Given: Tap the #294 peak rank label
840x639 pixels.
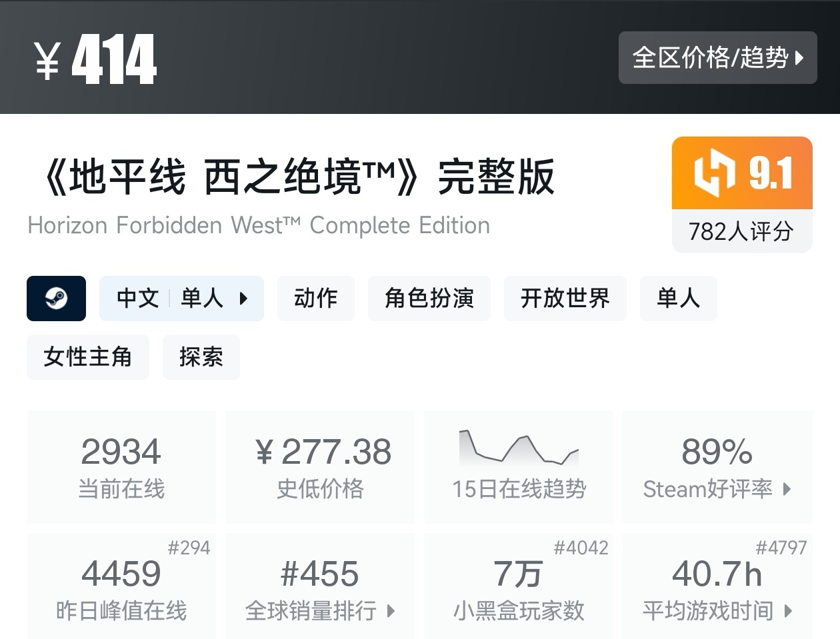Looking at the screenshot, I should click(x=189, y=548).
